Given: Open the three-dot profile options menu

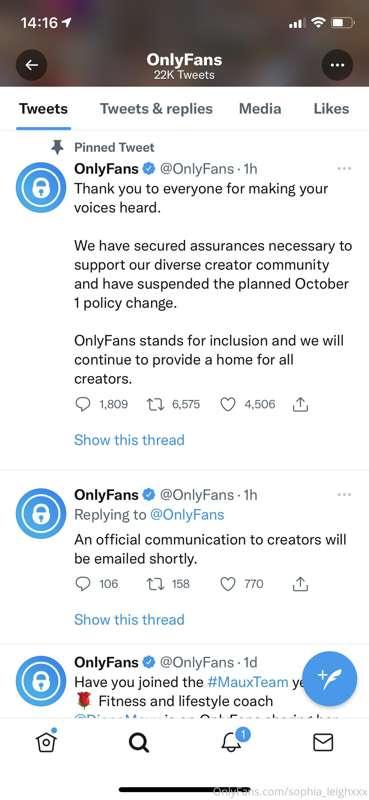Looking at the screenshot, I should tap(337, 65).
